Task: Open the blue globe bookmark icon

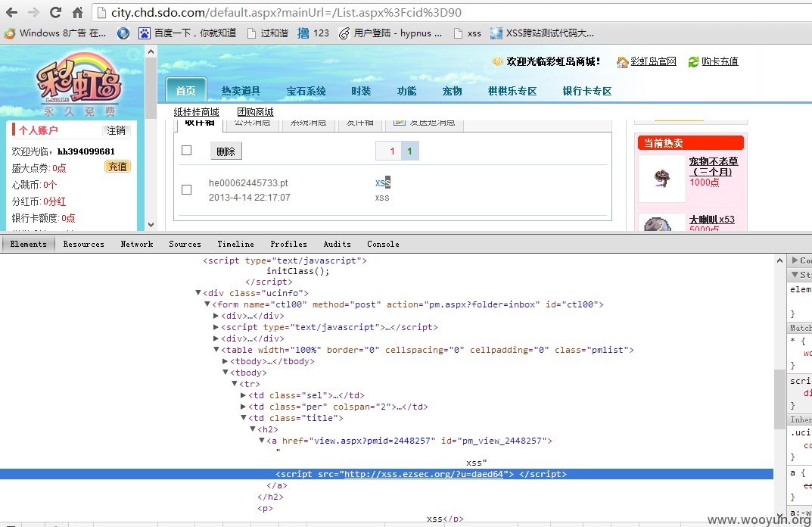Action: pos(123,33)
